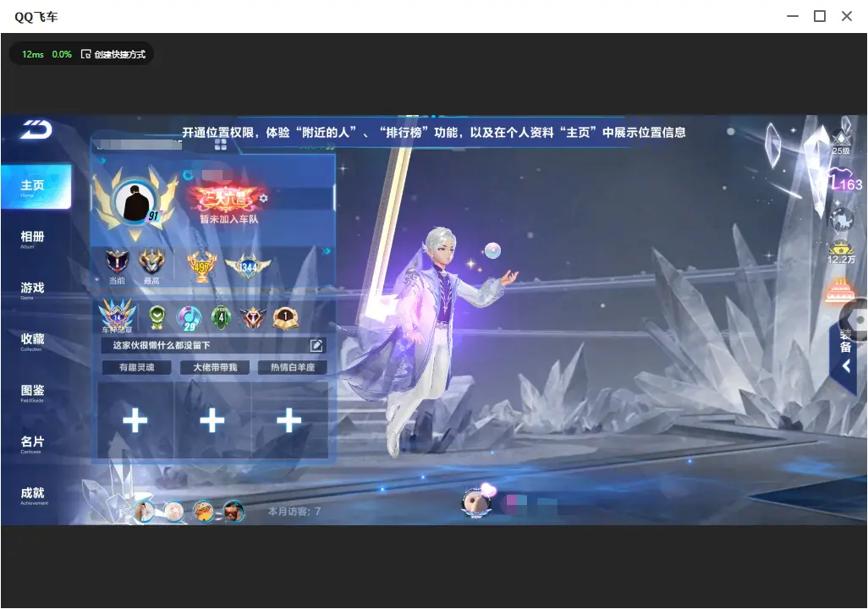Click the T-shaped shield badge
Image resolution: width=868 pixels, height=609 pixels.
coord(253,318)
